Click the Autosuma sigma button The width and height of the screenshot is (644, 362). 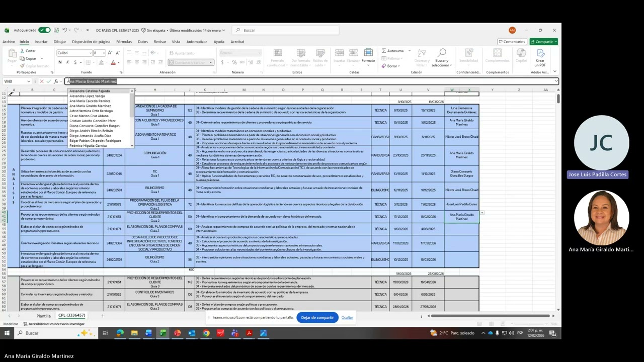[393, 51]
